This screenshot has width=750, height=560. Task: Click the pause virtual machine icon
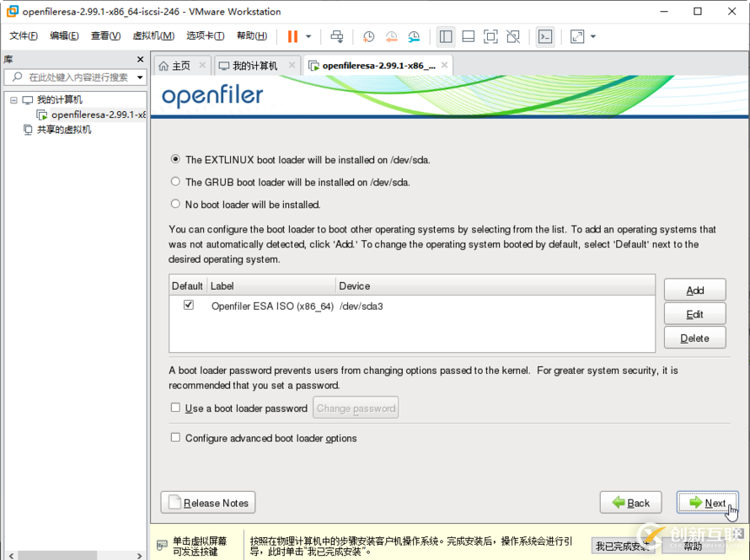tap(292, 36)
